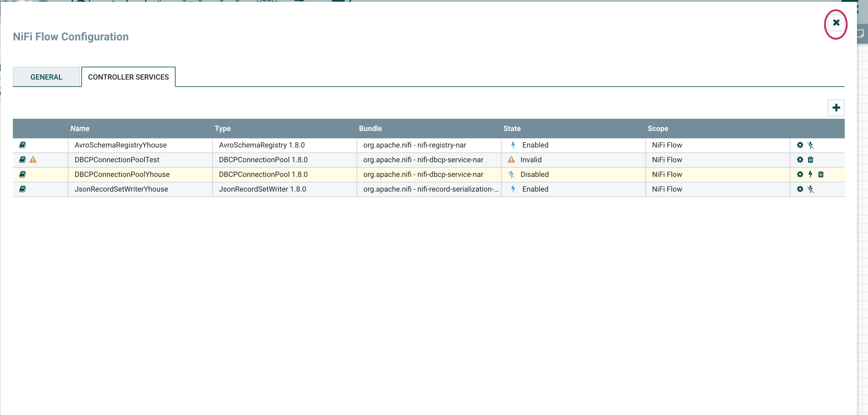Click the Disabled state text
Image resolution: width=868 pixels, height=415 pixels.
point(534,174)
